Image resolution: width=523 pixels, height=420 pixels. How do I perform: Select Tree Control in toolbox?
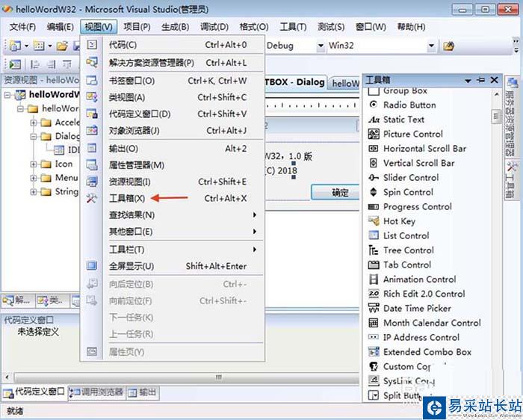click(401, 250)
